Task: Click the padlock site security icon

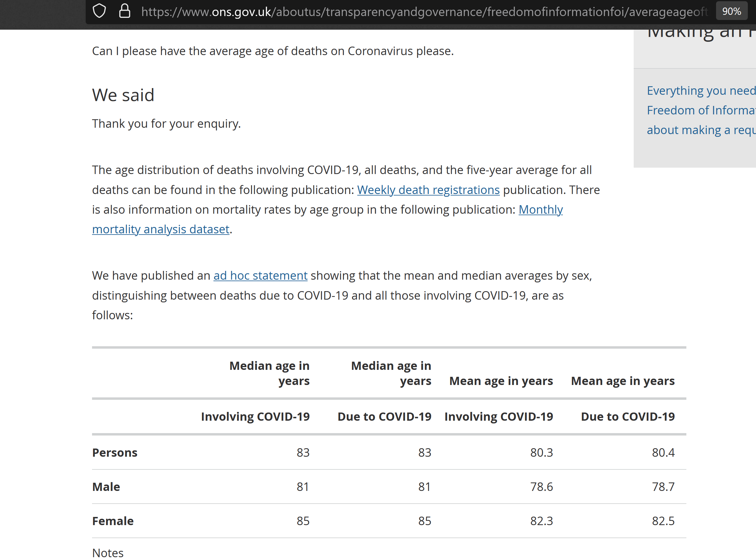Action: (x=124, y=11)
